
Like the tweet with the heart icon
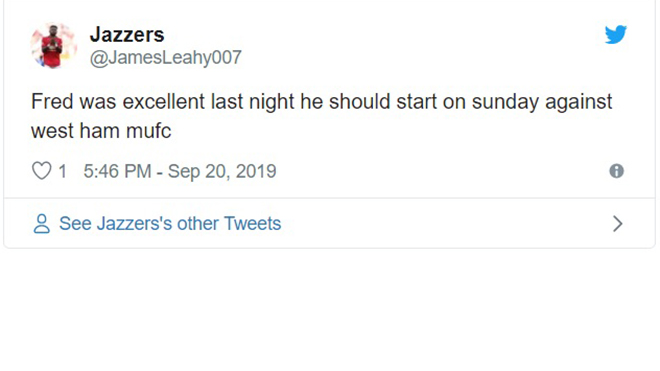(42, 171)
